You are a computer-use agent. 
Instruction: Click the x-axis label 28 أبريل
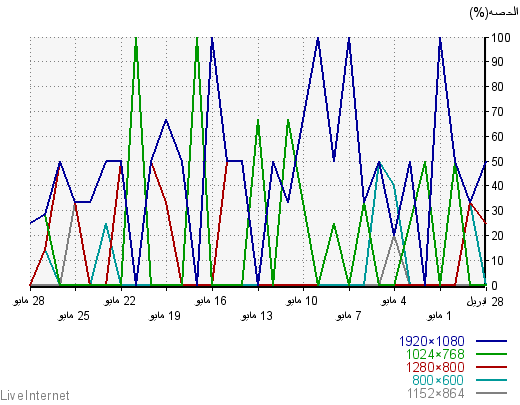[485, 301]
